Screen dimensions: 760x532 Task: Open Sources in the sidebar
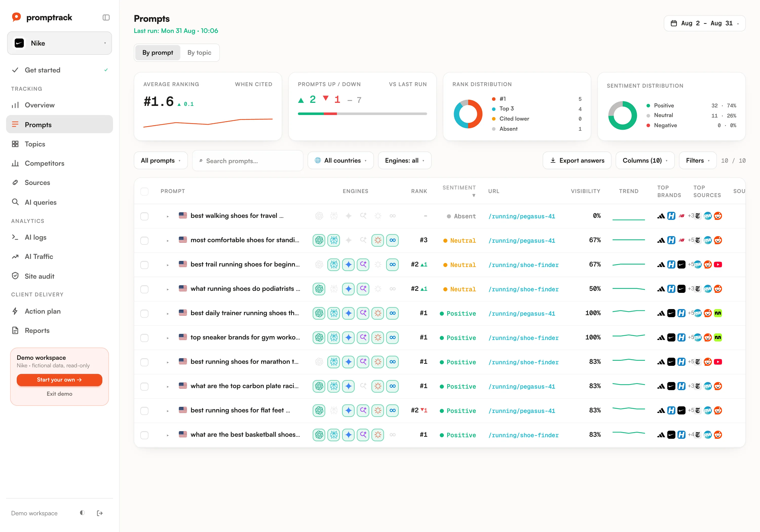click(x=60, y=183)
